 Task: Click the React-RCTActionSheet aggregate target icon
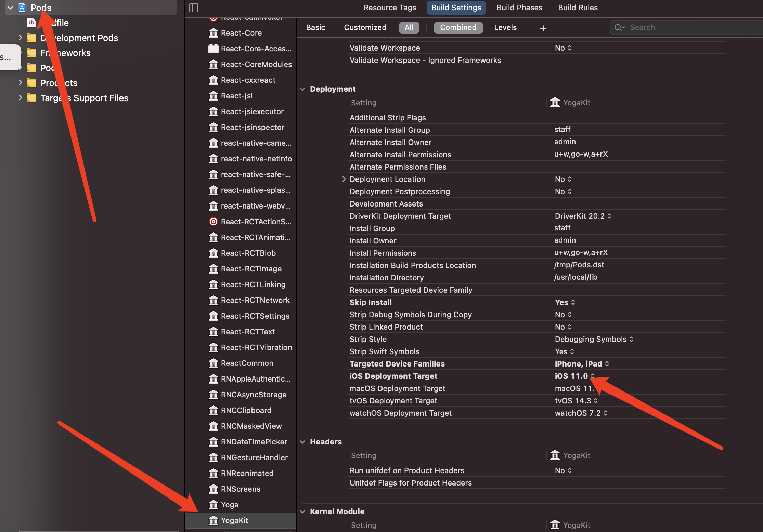click(x=214, y=222)
